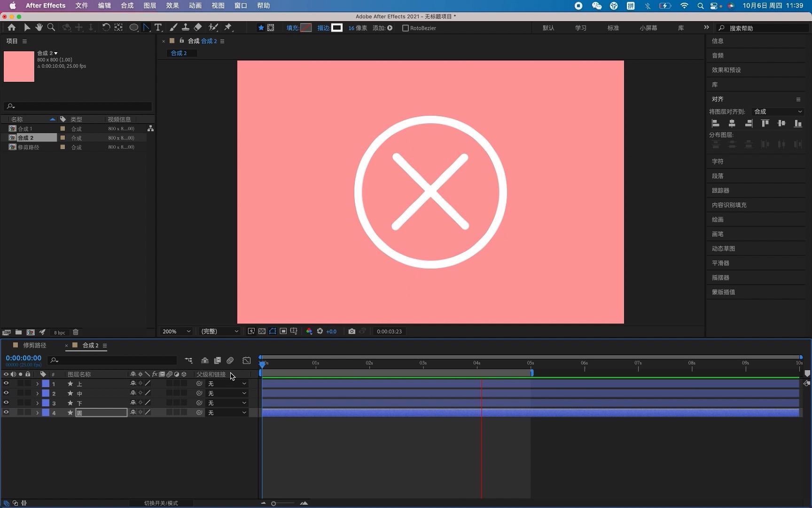Select the Home icon in toolbar
The width and height of the screenshot is (812, 508).
[x=11, y=28]
